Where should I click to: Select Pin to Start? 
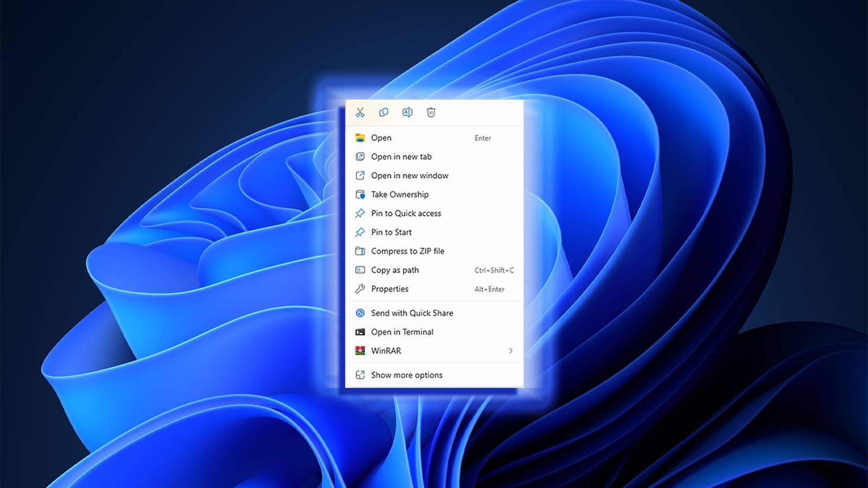point(391,232)
